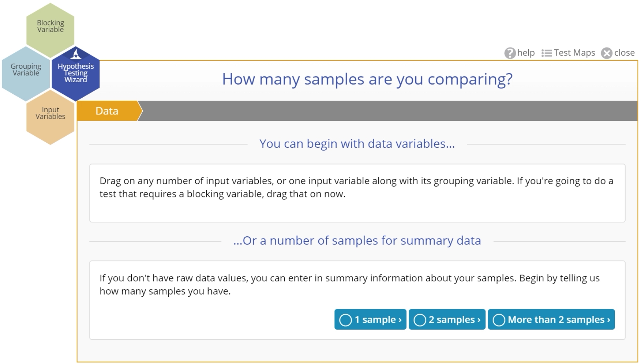Click the close text label
Screen dimensions: 641x364
[624, 53]
